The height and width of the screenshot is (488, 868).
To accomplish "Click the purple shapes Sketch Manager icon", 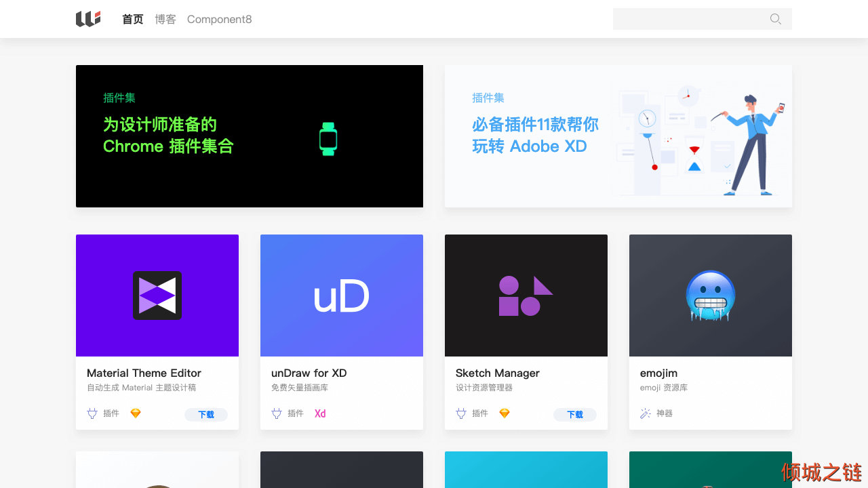I will tap(526, 296).
